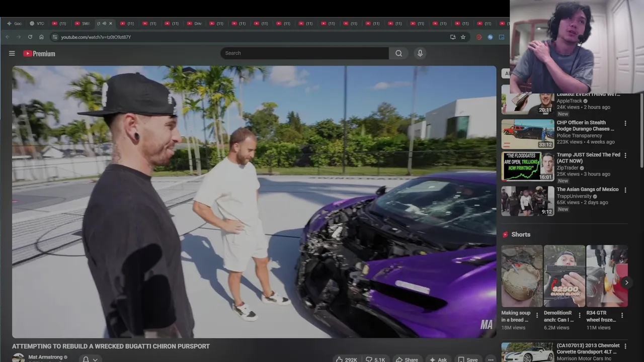Click the browser forward arrow

[x=19, y=37]
